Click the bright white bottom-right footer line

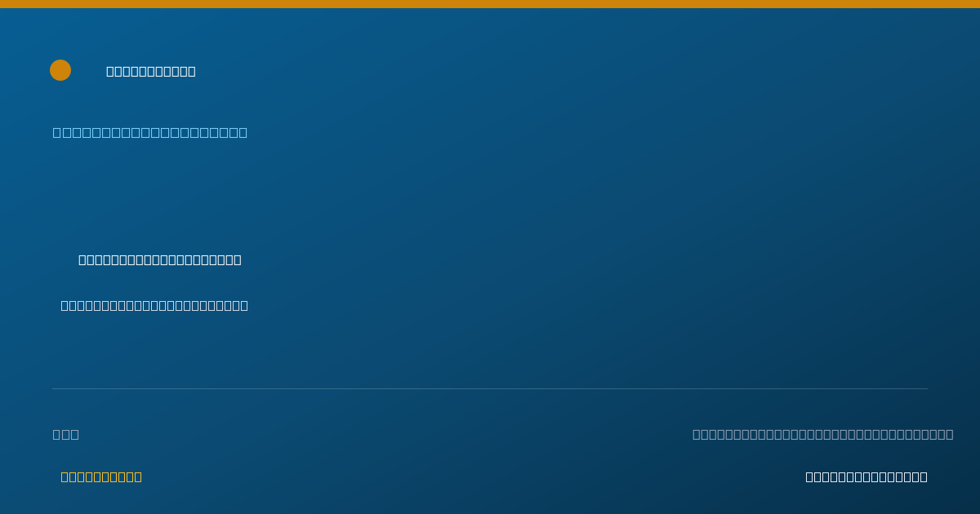pyautogui.click(x=866, y=476)
